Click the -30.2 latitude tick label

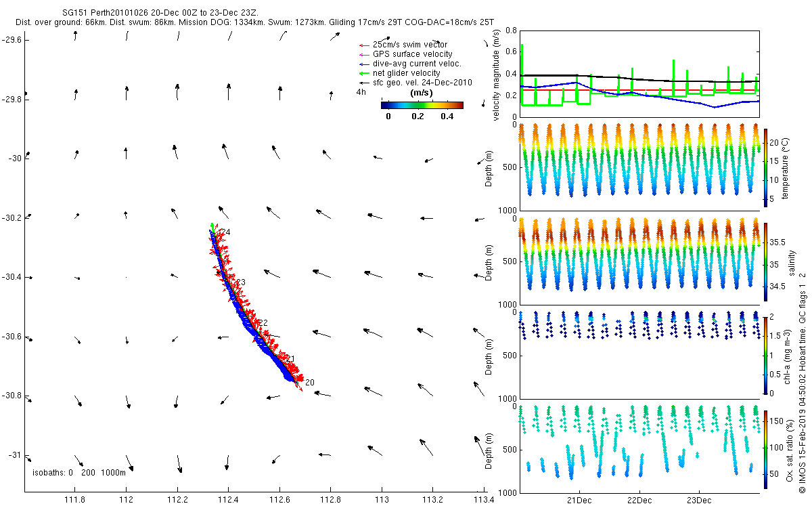pyautogui.click(x=12, y=218)
